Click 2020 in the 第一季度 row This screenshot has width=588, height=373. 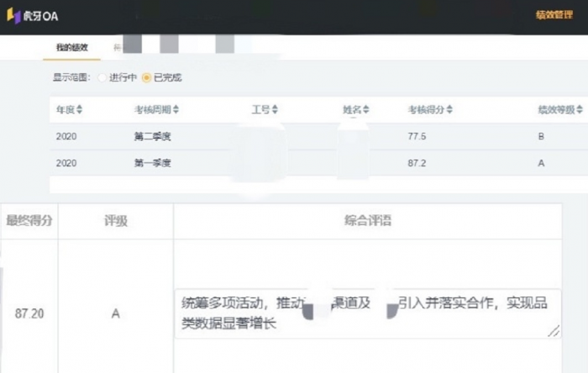66,163
